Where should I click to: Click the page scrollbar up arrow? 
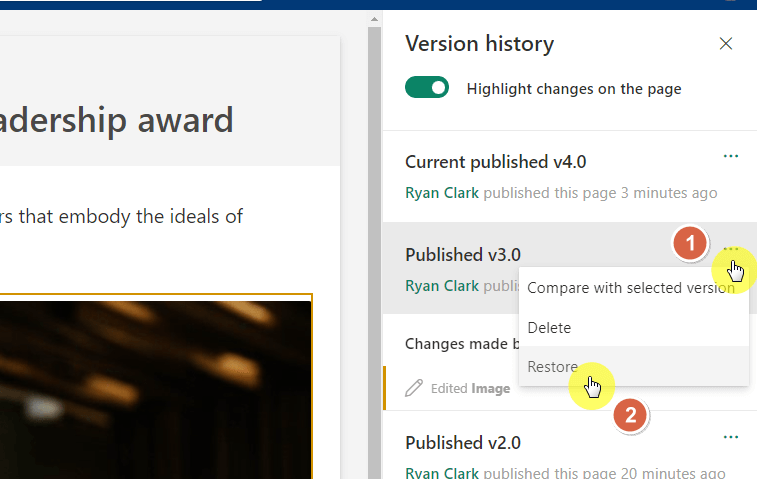374,19
